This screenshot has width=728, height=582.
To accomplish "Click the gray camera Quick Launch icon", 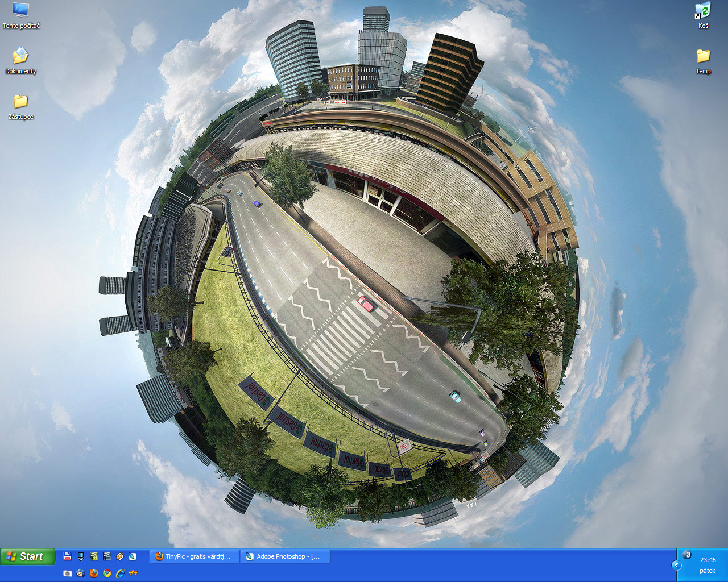I will pos(68,573).
